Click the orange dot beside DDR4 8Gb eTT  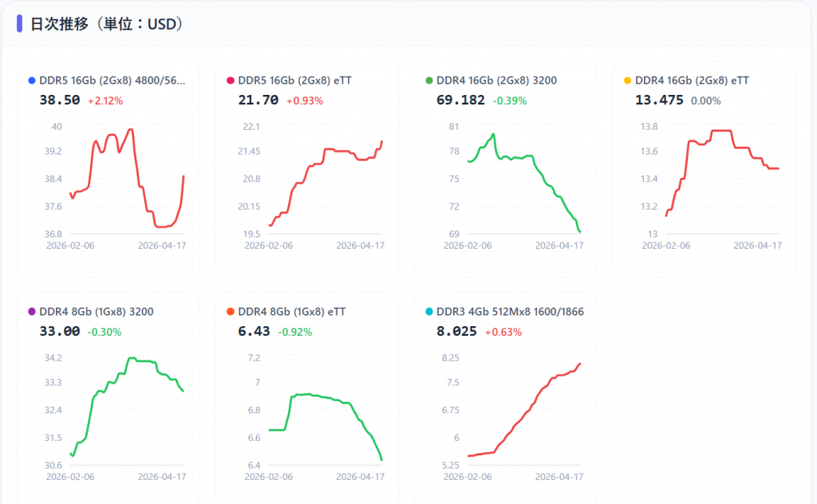(x=231, y=312)
